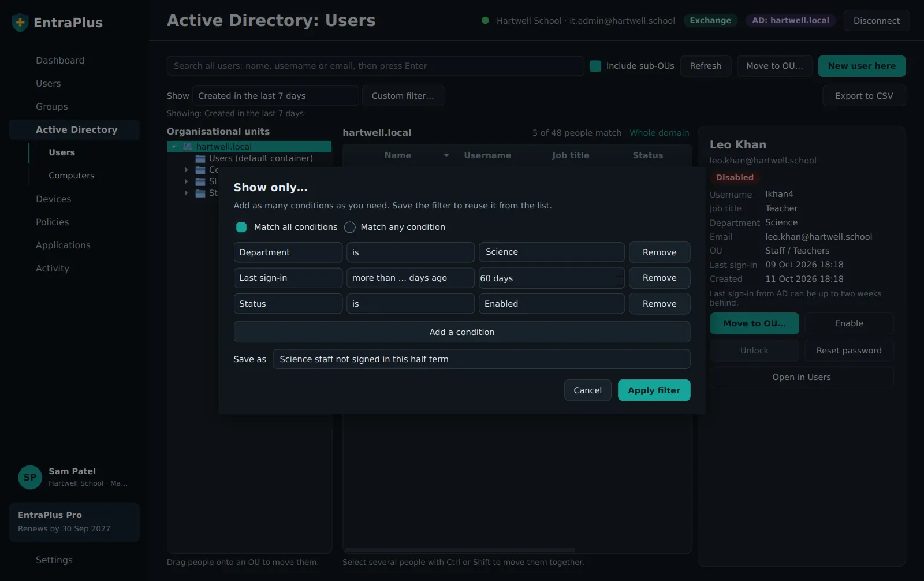Open Settings in the sidebar
The width and height of the screenshot is (924, 581).
point(54,560)
